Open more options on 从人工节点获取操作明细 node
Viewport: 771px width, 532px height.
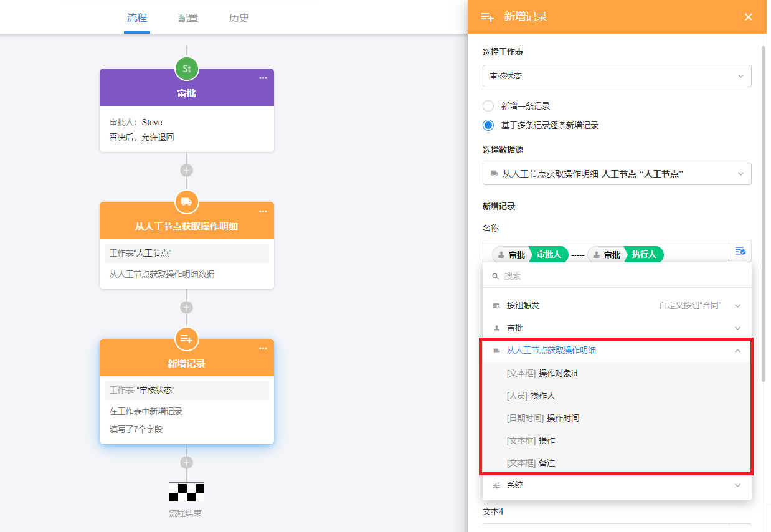pos(263,211)
